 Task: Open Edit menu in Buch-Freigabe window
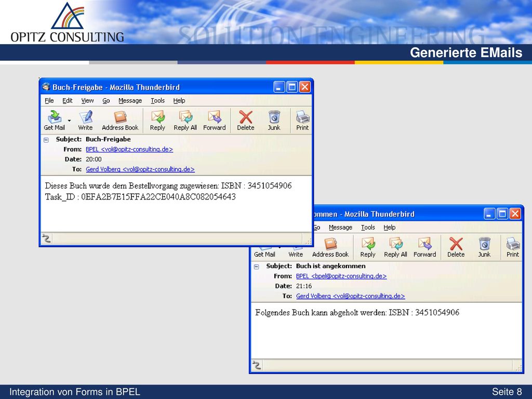(67, 100)
